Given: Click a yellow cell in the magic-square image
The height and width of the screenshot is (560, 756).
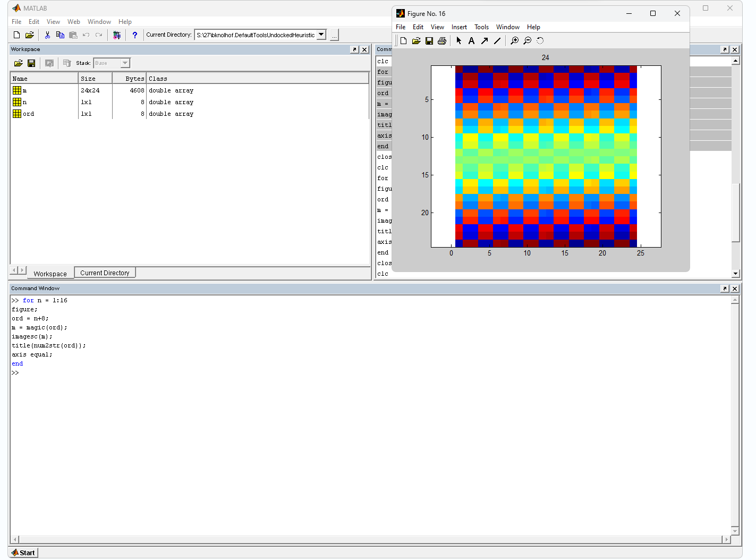Looking at the screenshot, I should [x=470, y=141].
